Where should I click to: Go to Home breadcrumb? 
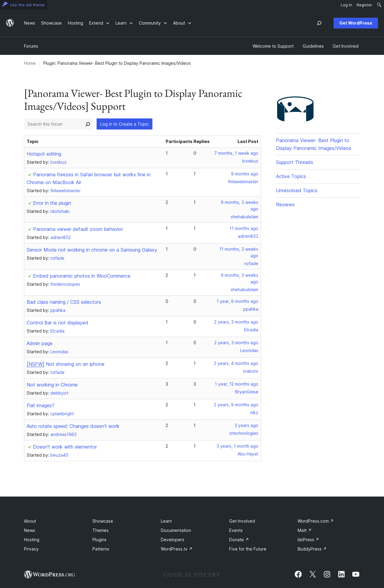pos(30,63)
